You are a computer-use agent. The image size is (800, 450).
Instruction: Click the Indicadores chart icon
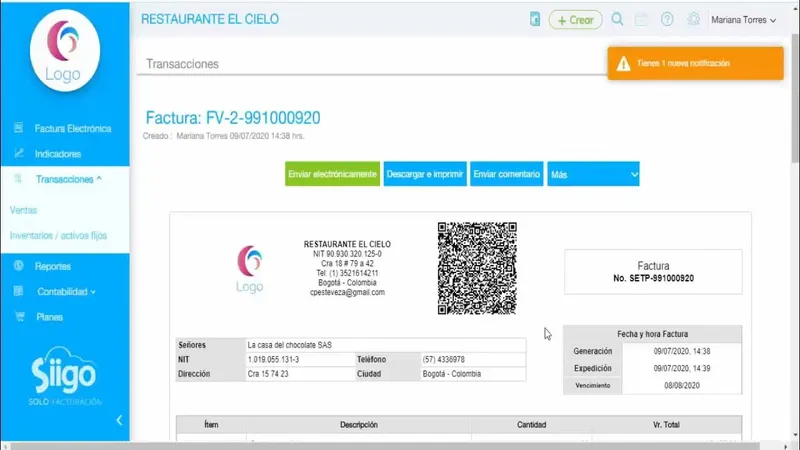(19, 153)
